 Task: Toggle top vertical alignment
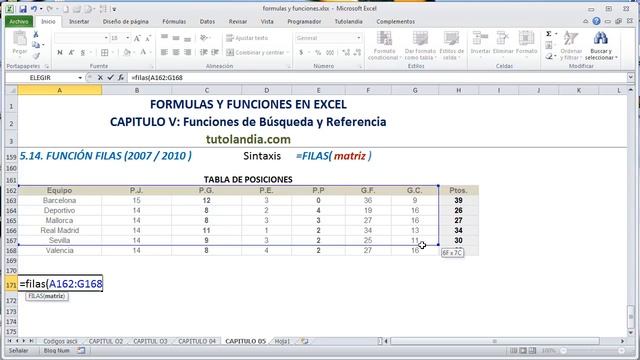[x=164, y=38]
